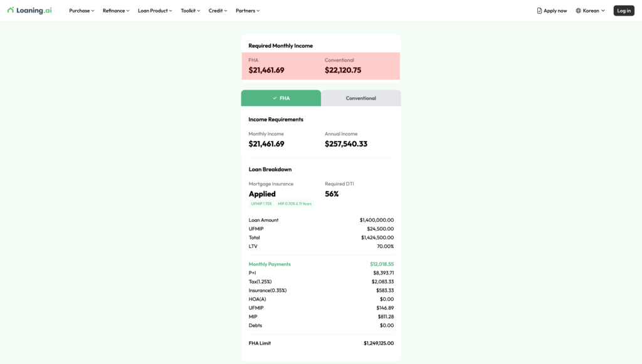The image size is (642, 364).
Task: Click the Loan Amount value $1,400,000.00
Action: tap(376, 220)
